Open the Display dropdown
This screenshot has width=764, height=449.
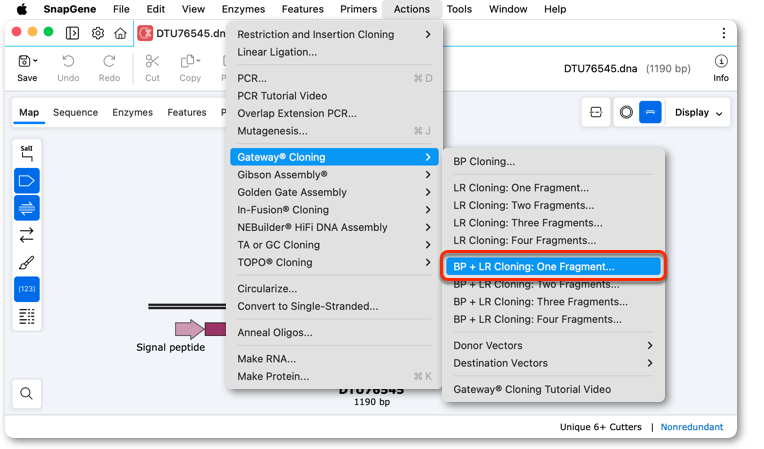pyautogui.click(x=698, y=112)
